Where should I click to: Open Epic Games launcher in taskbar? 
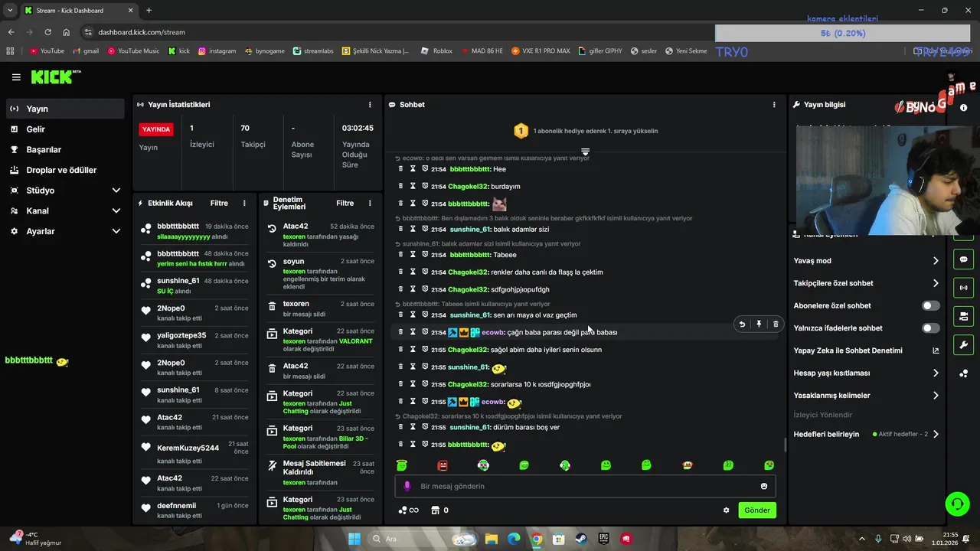pyautogui.click(x=604, y=539)
